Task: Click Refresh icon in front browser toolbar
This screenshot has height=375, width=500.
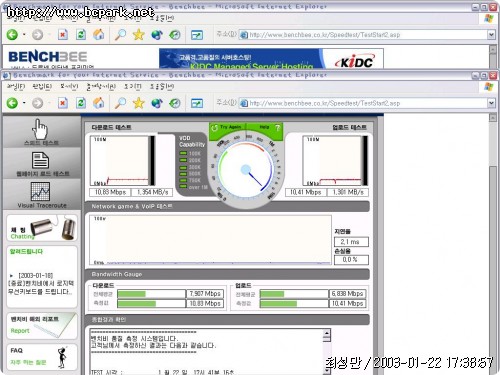Action: [x=81, y=103]
